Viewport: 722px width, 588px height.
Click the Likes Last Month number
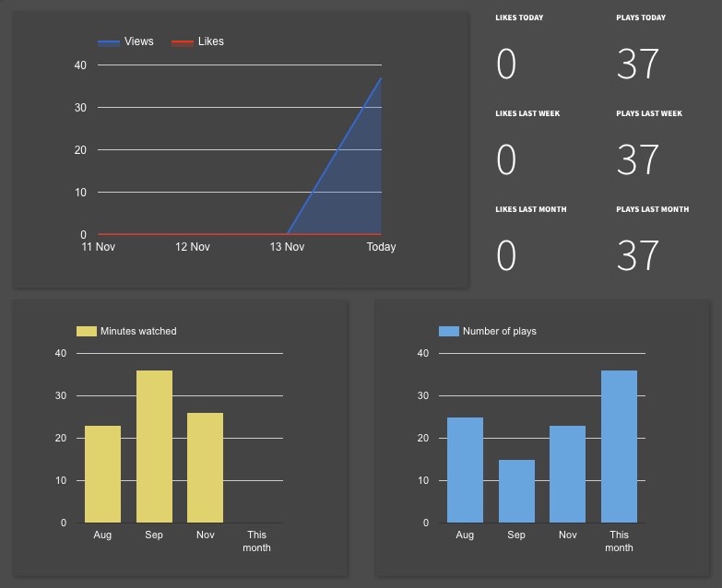coord(506,256)
